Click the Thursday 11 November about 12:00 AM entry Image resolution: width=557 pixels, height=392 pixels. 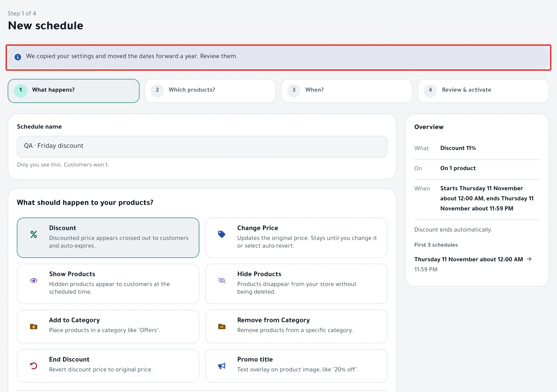pyautogui.click(x=468, y=259)
